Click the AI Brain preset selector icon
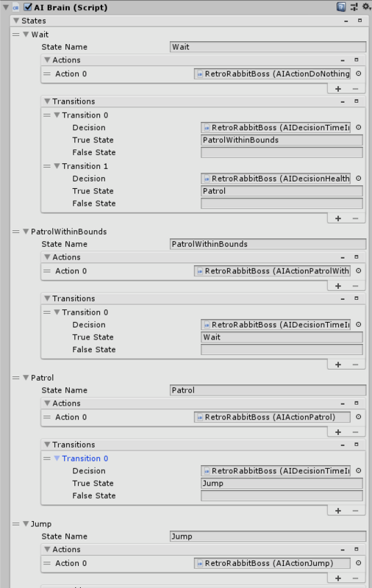 click(354, 7)
